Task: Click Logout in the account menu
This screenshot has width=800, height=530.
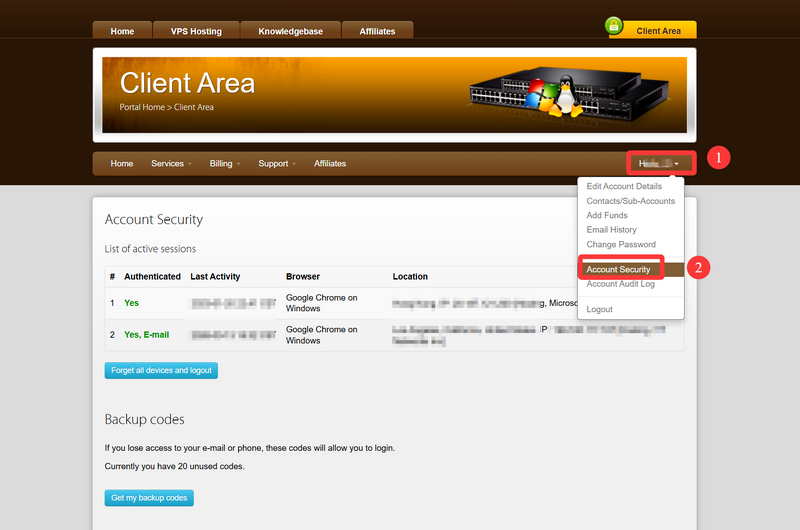Action: pos(600,309)
